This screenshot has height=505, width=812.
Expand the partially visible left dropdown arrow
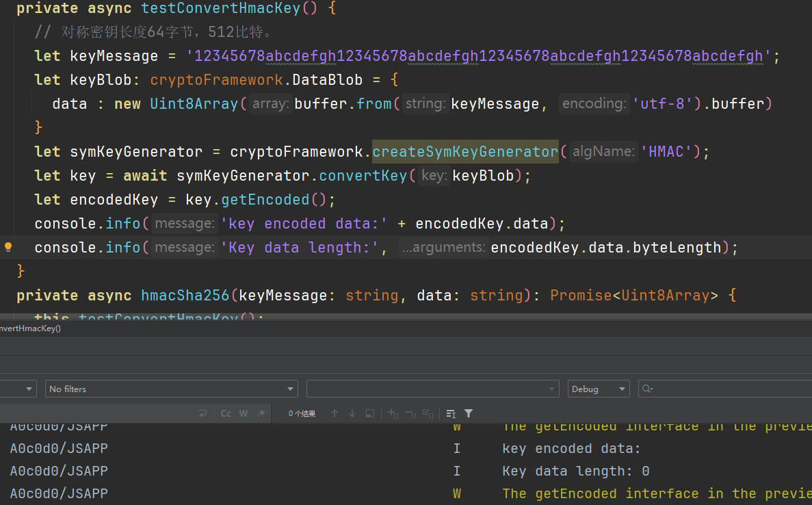coord(29,389)
